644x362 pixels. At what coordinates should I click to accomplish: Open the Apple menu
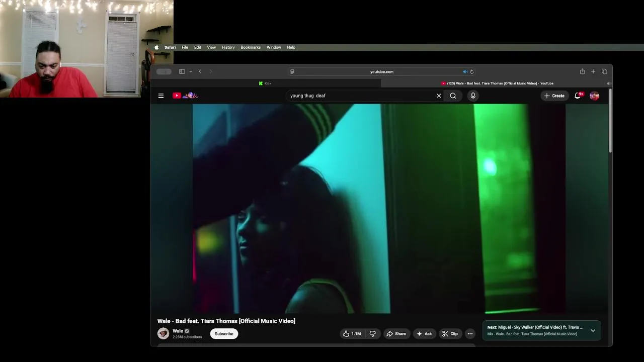tap(156, 47)
